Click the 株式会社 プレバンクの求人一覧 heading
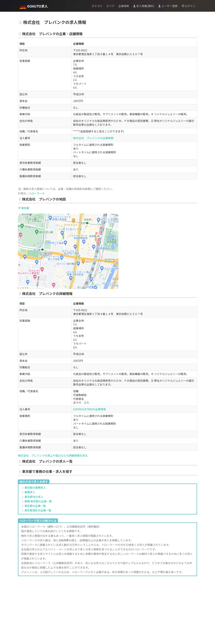Viewport: 215px width, 644px height. click(x=47, y=461)
